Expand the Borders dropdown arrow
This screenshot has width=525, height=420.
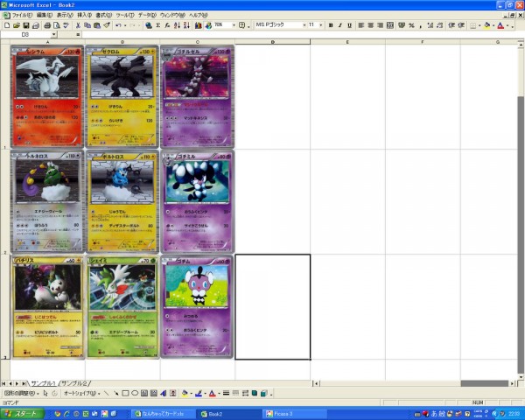[x=479, y=25]
